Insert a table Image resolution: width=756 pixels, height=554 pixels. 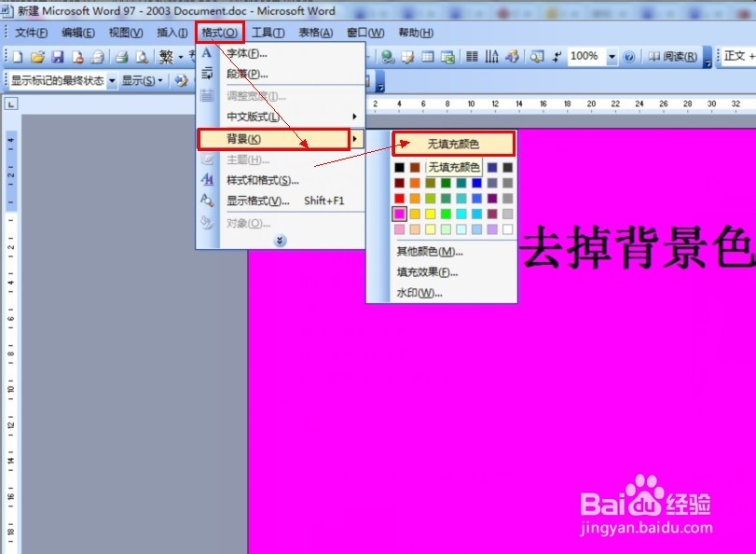point(426,56)
